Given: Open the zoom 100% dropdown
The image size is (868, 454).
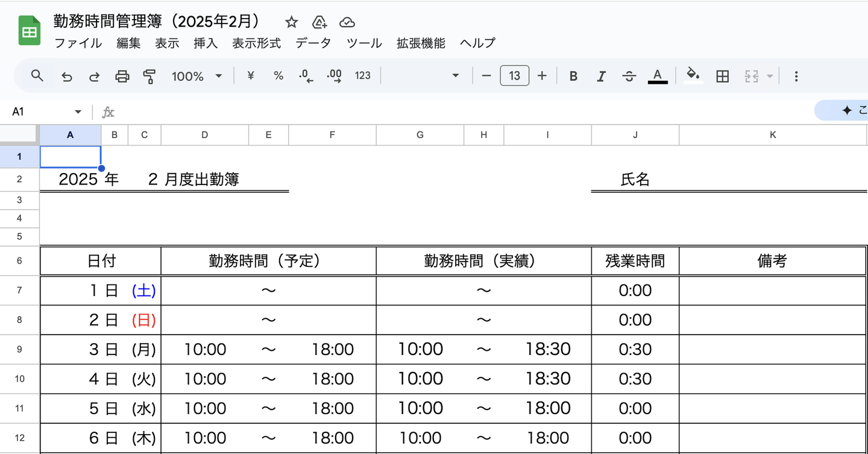Looking at the screenshot, I should pyautogui.click(x=197, y=76).
